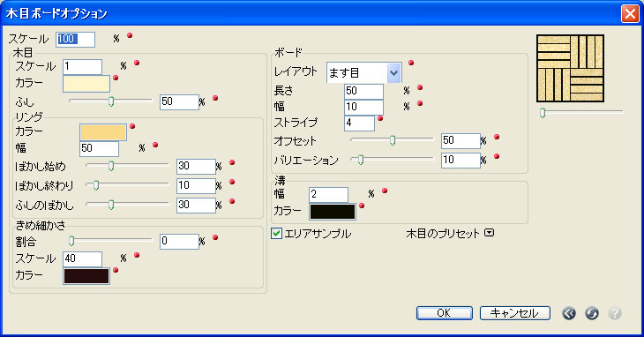Click the ふしのぼかし value field
644x337 pixels.
pos(197,205)
